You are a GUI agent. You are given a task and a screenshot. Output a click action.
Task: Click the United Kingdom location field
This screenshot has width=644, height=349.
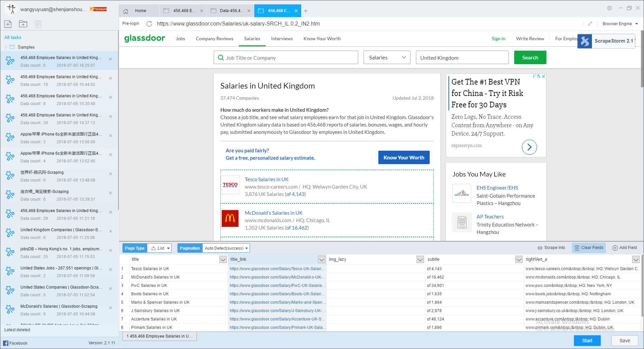pyautogui.click(x=462, y=57)
